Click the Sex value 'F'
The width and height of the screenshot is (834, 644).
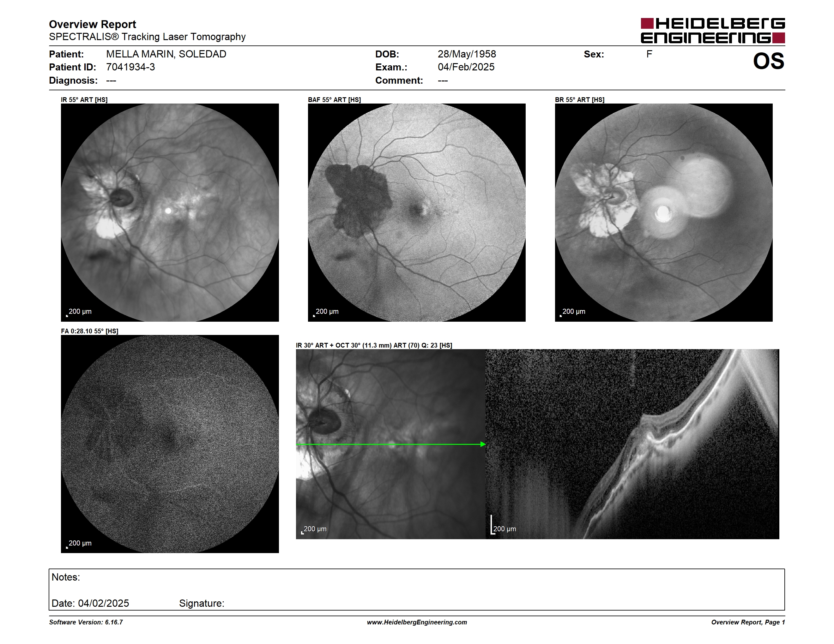click(649, 54)
